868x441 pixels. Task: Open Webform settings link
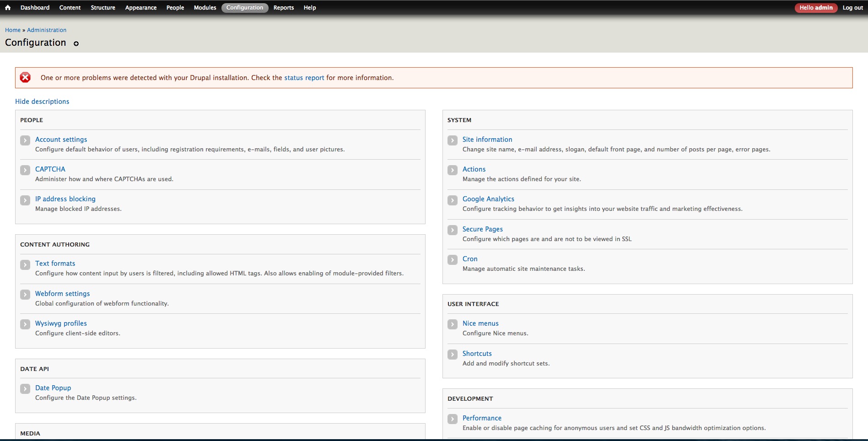click(63, 294)
